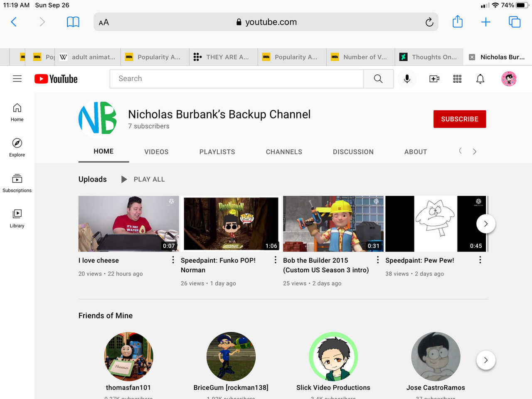The width and height of the screenshot is (532, 399).
Task: Click the voice search microphone icon
Action: pyautogui.click(x=407, y=79)
